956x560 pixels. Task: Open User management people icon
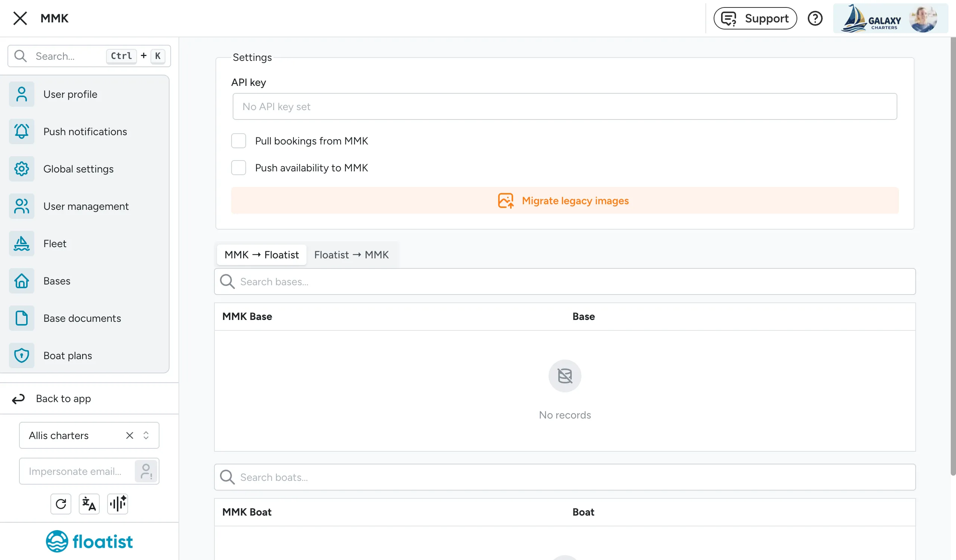point(22,206)
